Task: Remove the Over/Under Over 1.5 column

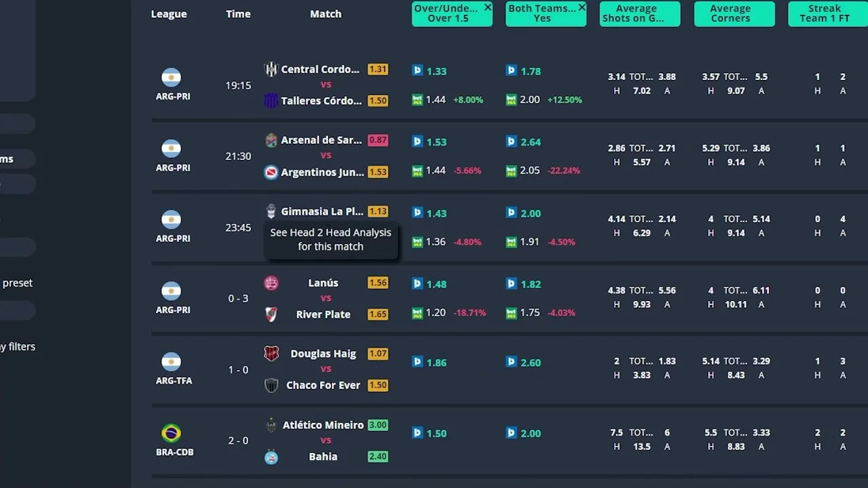Action: click(x=487, y=7)
